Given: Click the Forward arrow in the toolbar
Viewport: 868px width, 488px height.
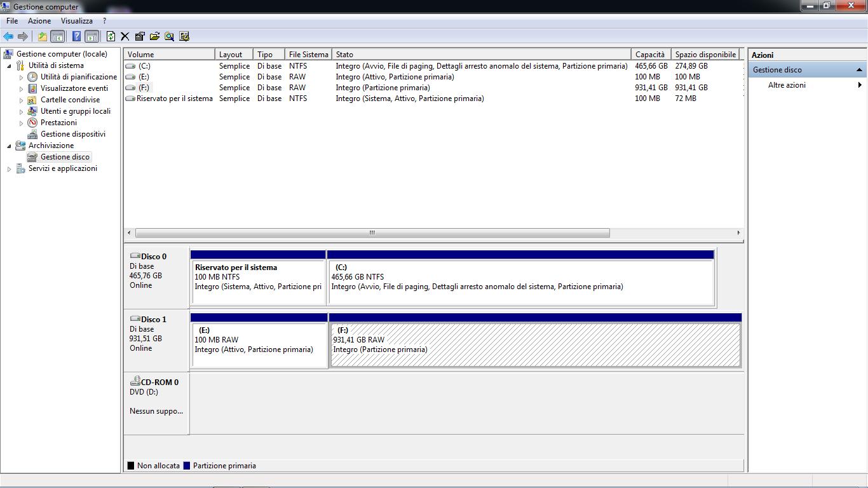Looking at the screenshot, I should 23,36.
